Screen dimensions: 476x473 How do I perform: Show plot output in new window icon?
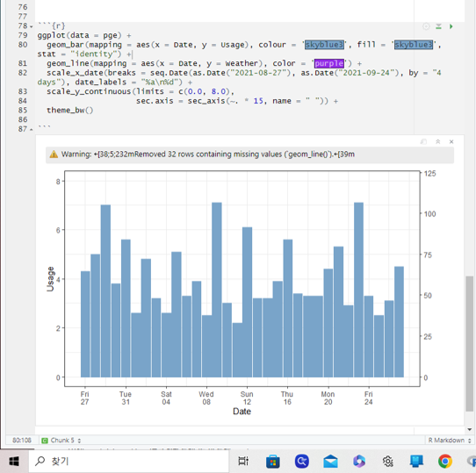pos(423,141)
